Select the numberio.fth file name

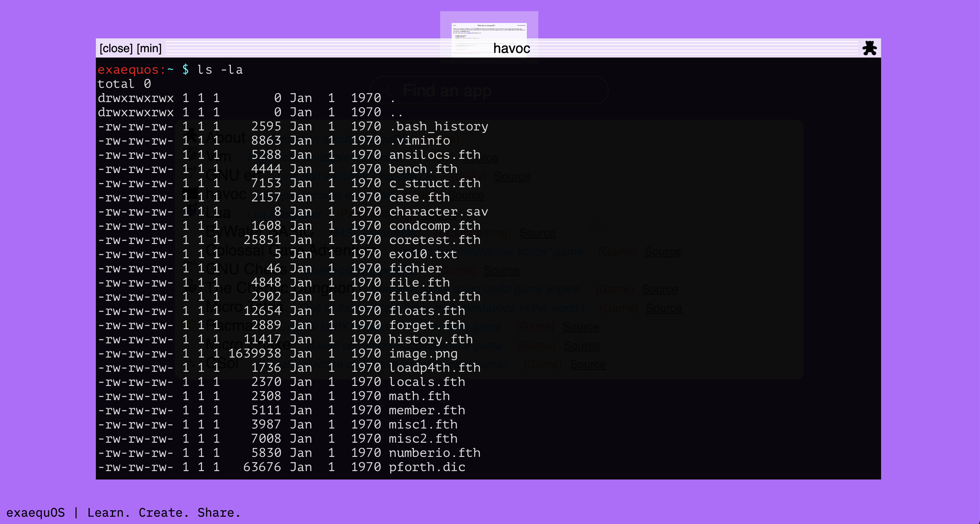[435, 453]
